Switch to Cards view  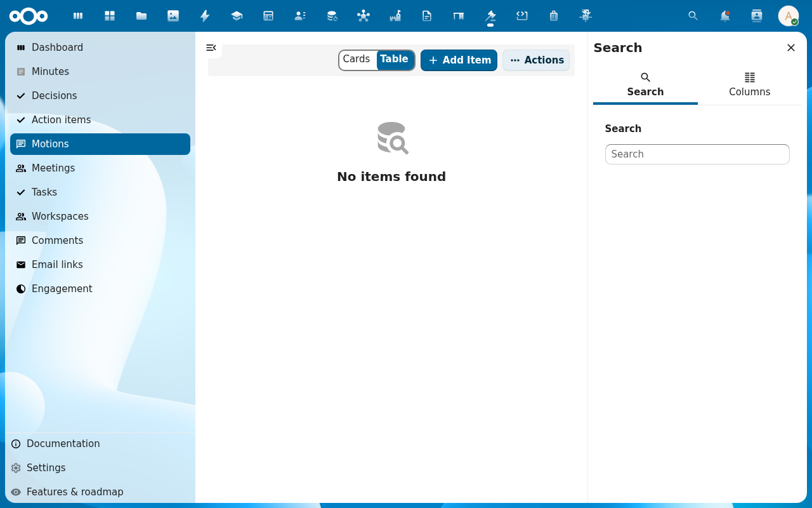click(x=357, y=60)
